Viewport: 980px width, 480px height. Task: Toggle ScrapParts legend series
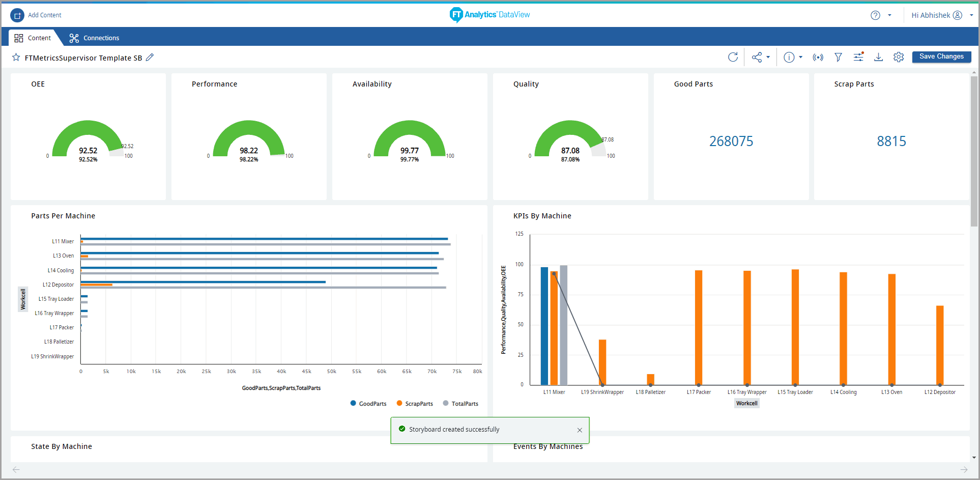(x=415, y=404)
